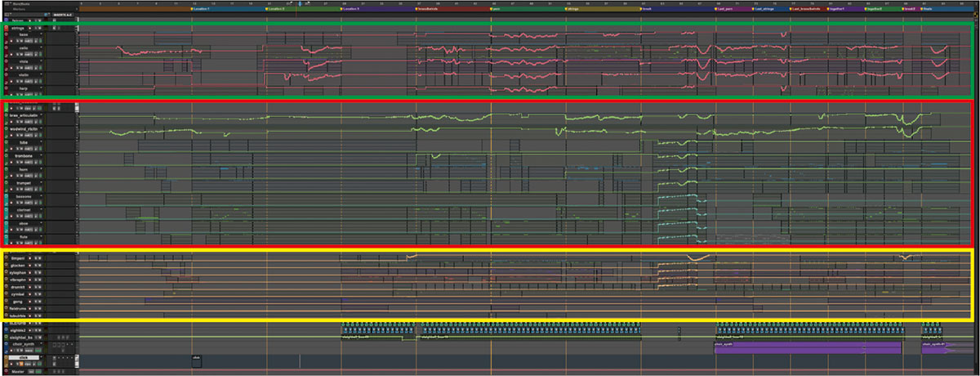
Task: Record-enable the tuba track
Action: click(x=11, y=148)
